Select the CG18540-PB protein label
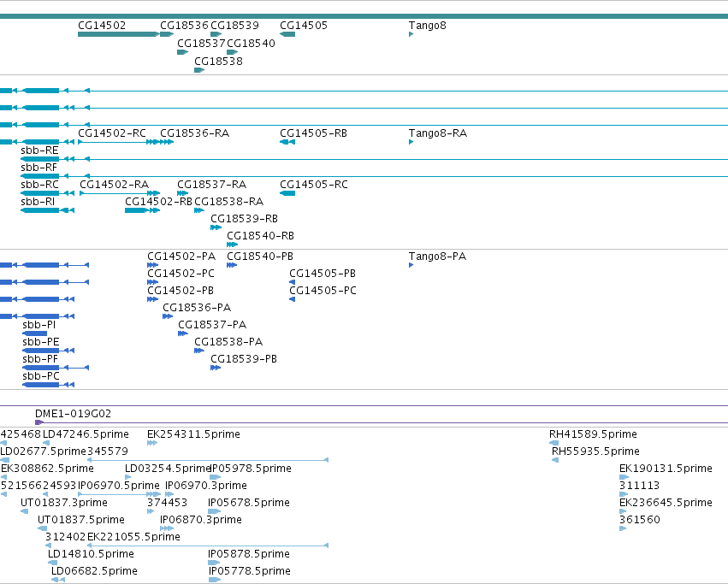728x584 pixels. point(260,257)
